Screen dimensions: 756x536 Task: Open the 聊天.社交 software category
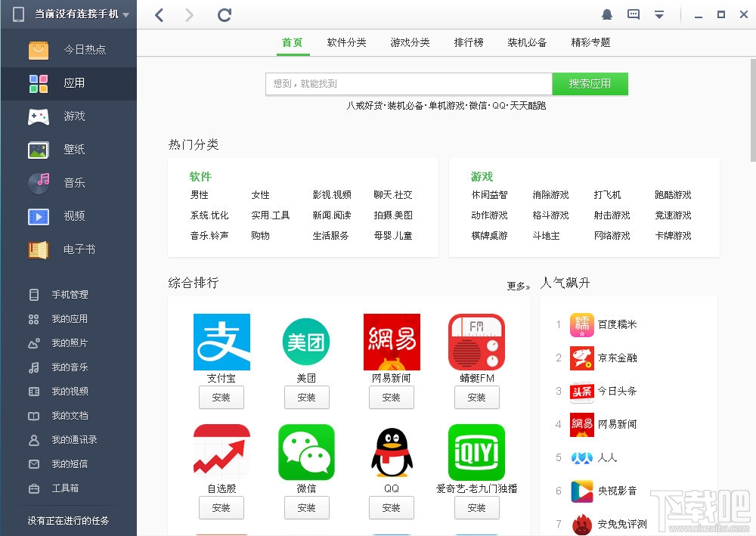(393, 195)
